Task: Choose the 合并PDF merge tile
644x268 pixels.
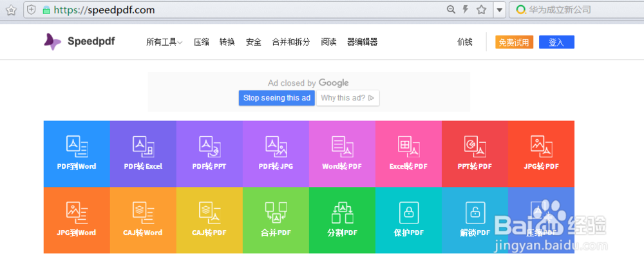Action: pos(276,220)
